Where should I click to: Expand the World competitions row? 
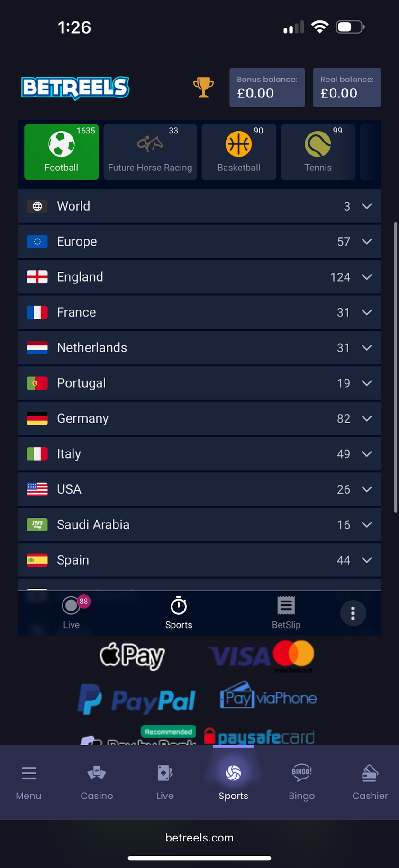tap(367, 206)
